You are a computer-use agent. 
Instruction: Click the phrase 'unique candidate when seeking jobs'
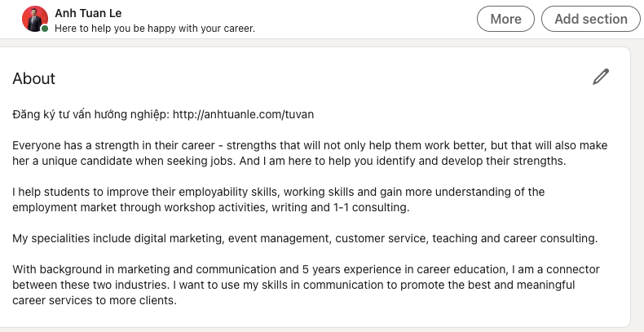(x=133, y=161)
